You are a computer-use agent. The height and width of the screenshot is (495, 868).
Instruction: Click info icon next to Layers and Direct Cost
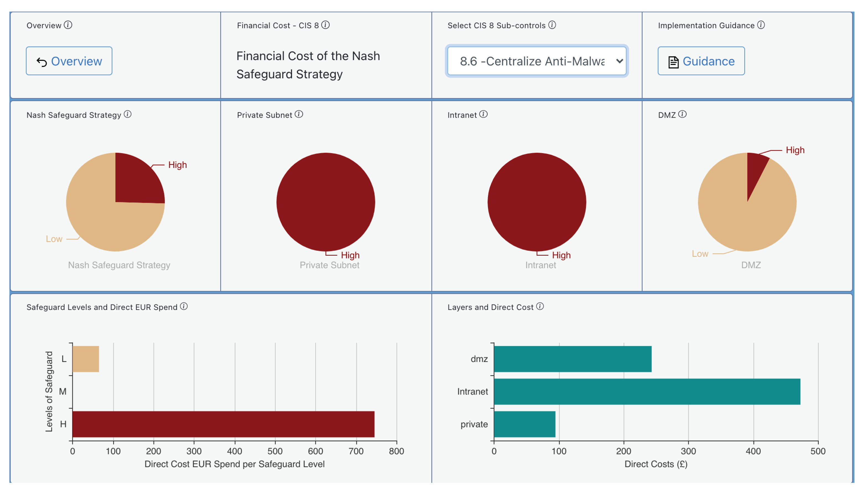click(540, 306)
